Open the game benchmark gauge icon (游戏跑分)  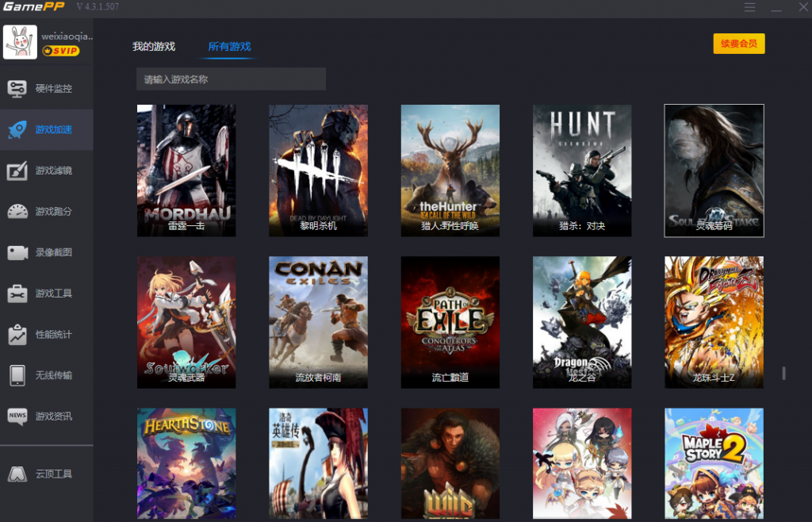click(17, 211)
